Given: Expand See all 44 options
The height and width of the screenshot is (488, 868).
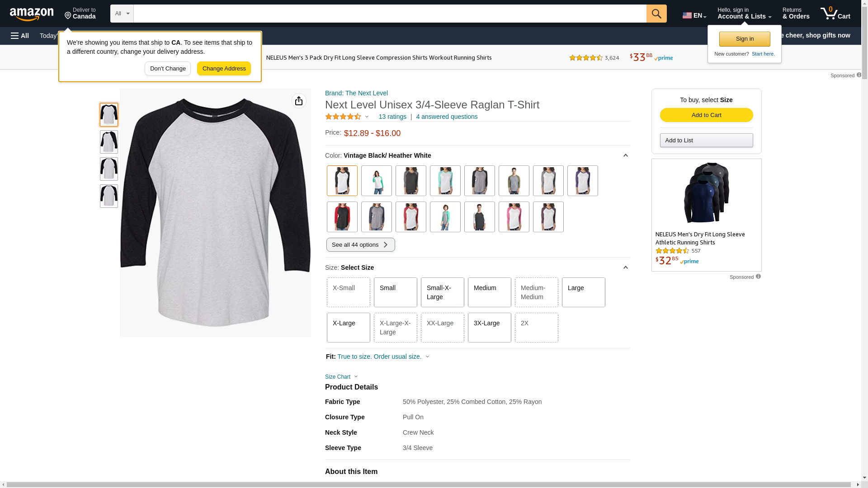Looking at the screenshot, I should (x=360, y=245).
